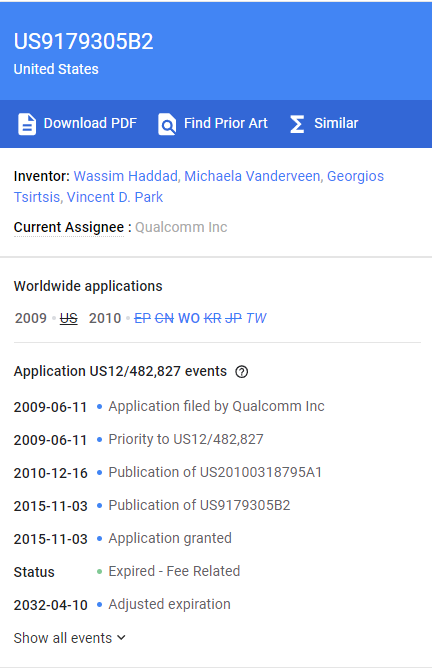This screenshot has height=668, width=432.
Task: Click the Download PDF document icon
Action: [27, 124]
